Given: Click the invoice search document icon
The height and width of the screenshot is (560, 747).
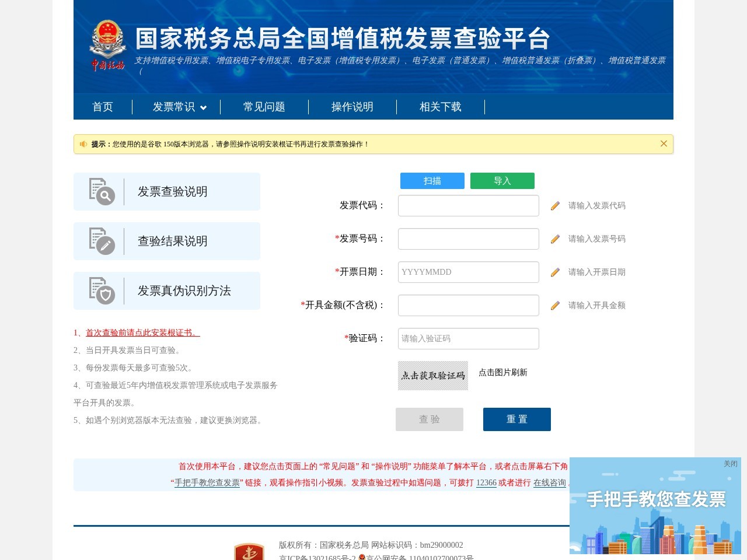Looking at the screenshot, I should pos(102,191).
